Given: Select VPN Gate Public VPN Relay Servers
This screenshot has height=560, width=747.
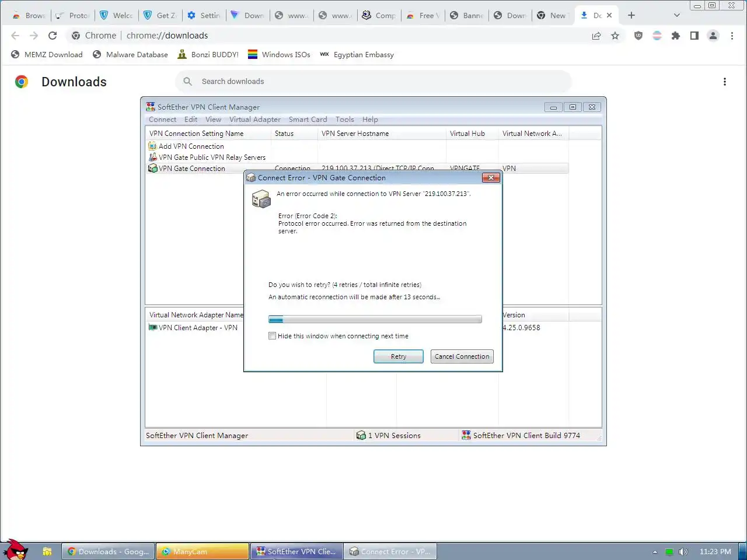Looking at the screenshot, I should (x=207, y=157).
